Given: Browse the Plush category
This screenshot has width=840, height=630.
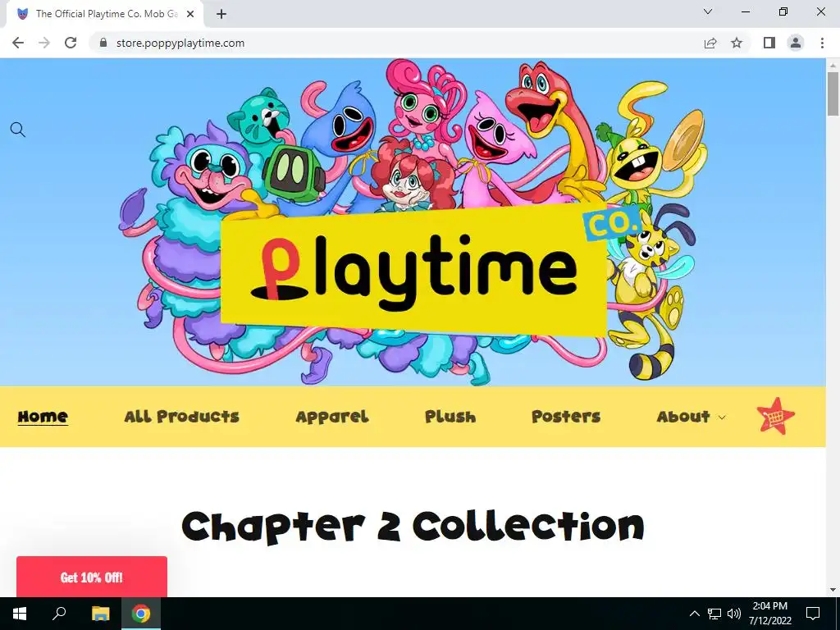Looking at the screenshot, I should [x=450, y=417].
